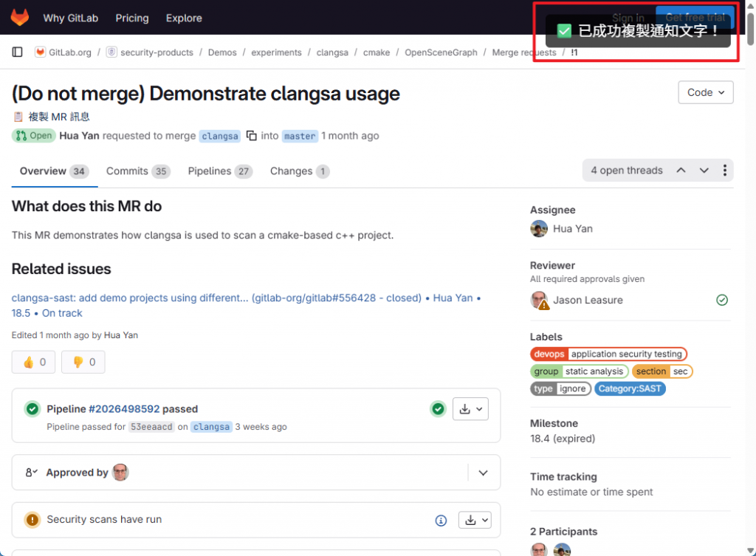
Task: Click the green pipeline stage check icon
Action: (x=438, y=409)
